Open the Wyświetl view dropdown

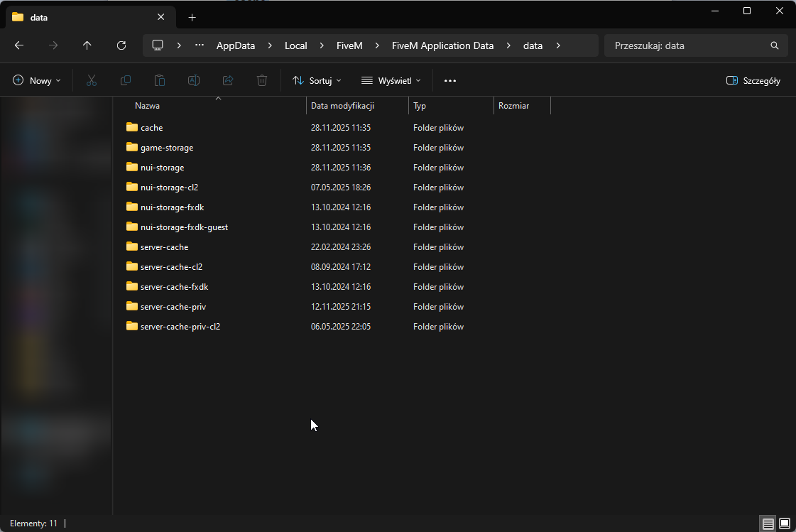(x=391, y=80)
